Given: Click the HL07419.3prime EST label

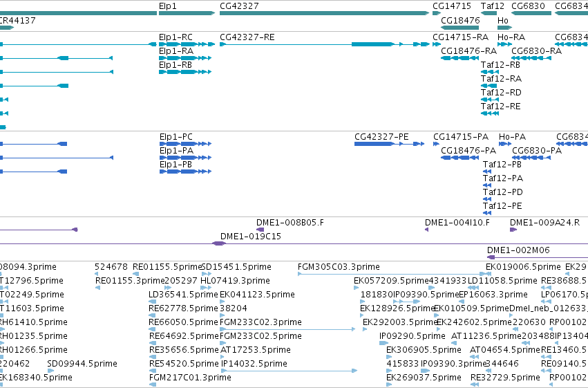Looking at the screenshot, I should [235, 281].
